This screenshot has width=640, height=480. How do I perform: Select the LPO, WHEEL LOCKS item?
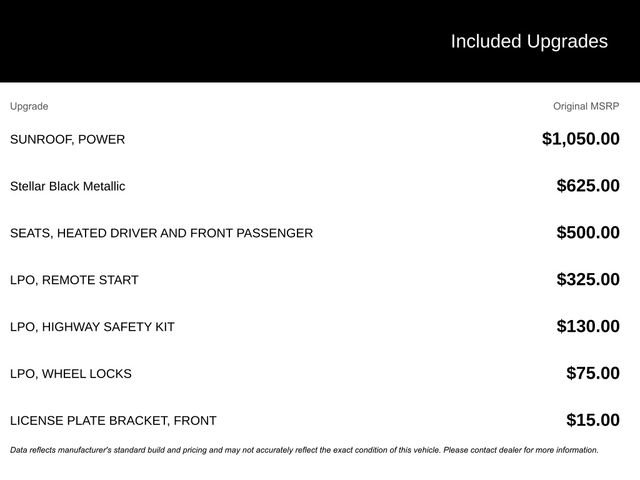pyautogui.click(x=71, y=374)
